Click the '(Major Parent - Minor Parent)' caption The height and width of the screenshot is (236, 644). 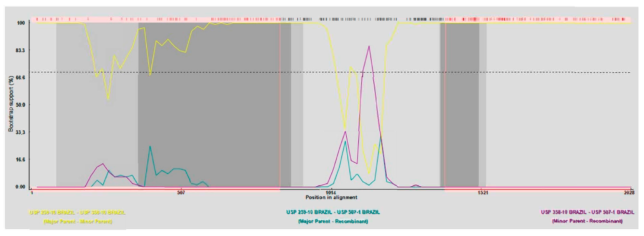pyautogui.click(x=78, y=221)
